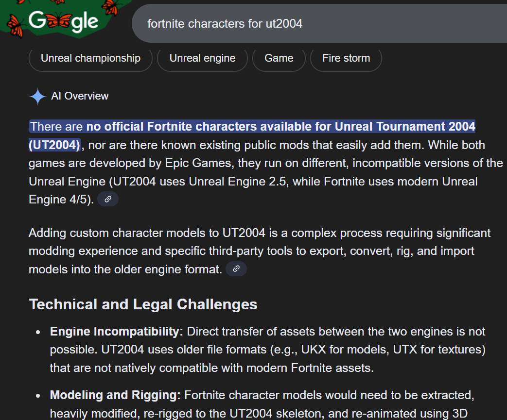Select the Fire storm chip
This screenshot has width=507, height=420.
[x=346, y=58]
